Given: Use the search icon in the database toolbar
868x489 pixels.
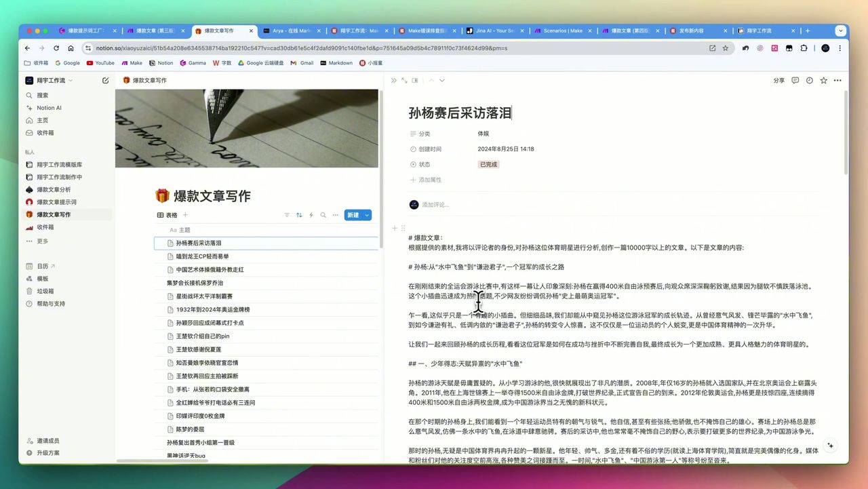Looking at the screenshot, I should (x=323, y=215).
